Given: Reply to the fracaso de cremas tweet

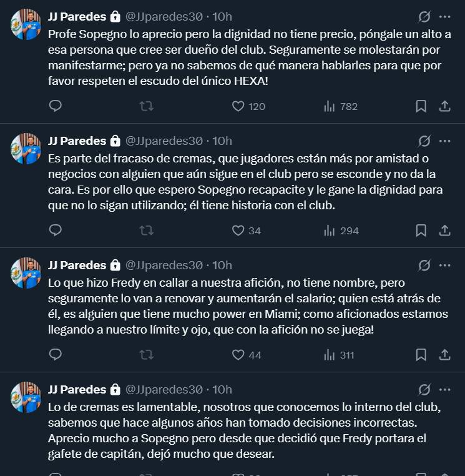Looking at the screenshot, I should pyautogui.click(x=56, y=231).
